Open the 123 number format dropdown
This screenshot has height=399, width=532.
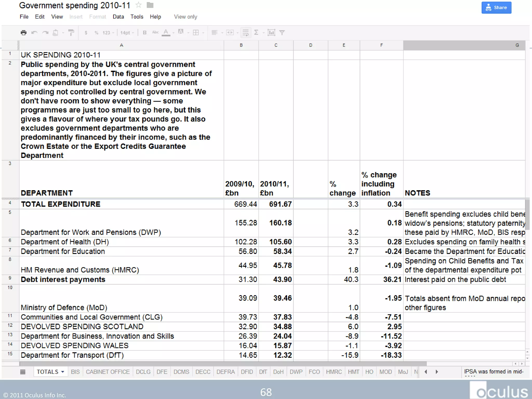[108, 33]
